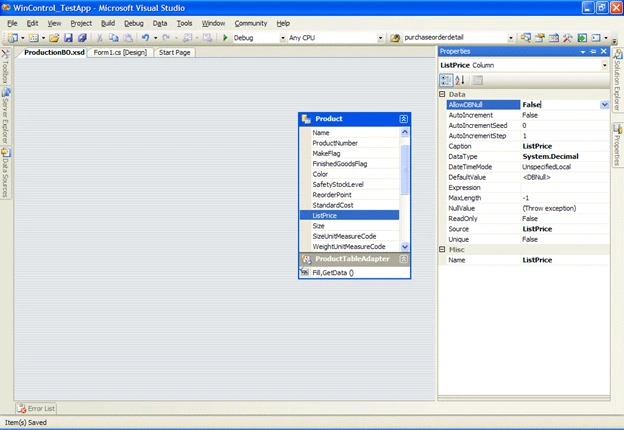
Task: Open the File menu
Action: 12,23
